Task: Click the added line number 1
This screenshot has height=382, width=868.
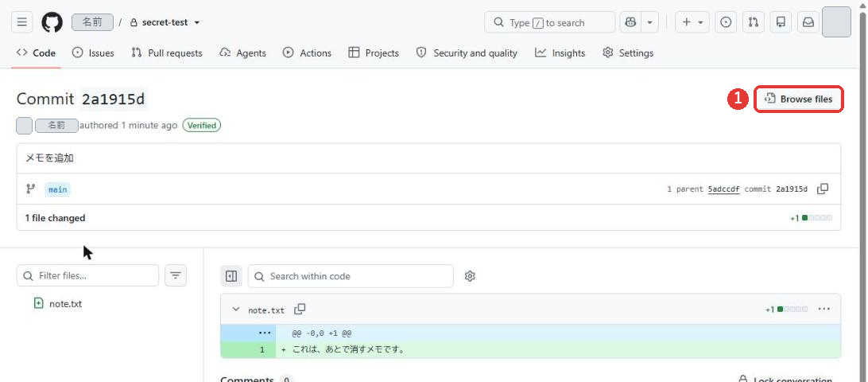Action: pyautogui.click(x=262, y=350)
